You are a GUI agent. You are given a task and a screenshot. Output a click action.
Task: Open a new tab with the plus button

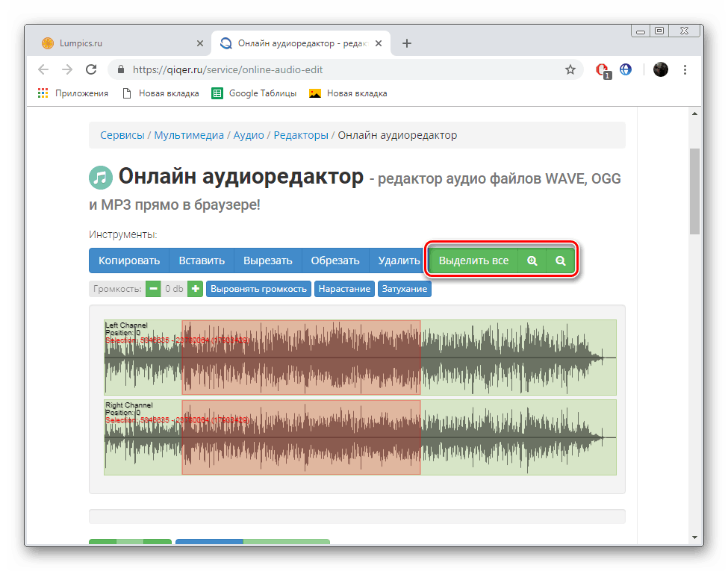click(x=406, y=43)
